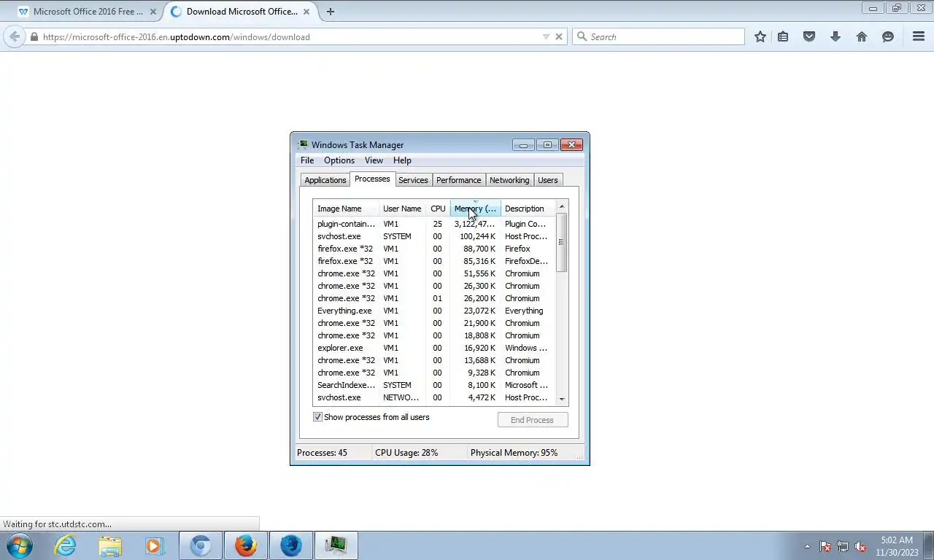The height and width of the screenshot is (560, 934).
Task: Select firefox.exe with 88,700 K memory
Action: click(434, 249)
